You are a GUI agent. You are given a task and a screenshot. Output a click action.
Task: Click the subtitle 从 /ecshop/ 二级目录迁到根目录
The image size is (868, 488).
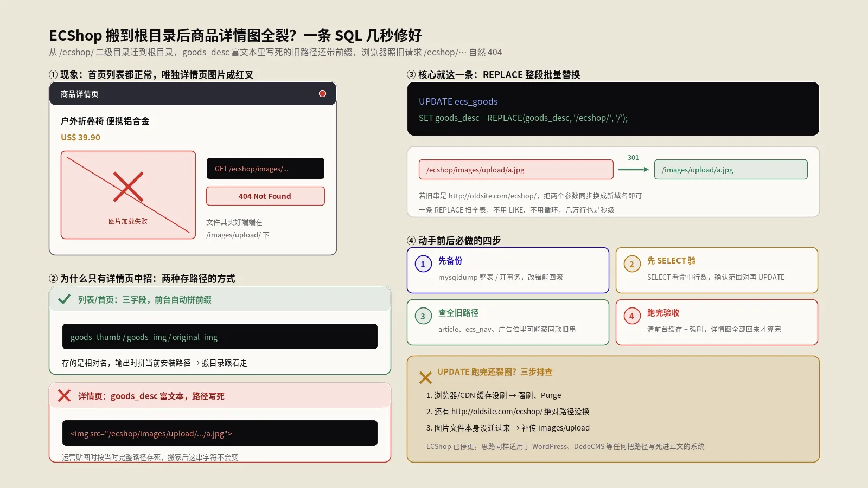tap(275, 52)
